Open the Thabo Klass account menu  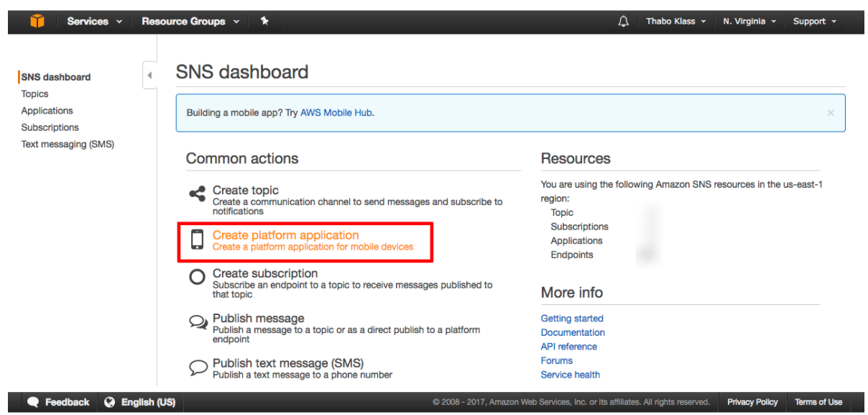click(675, 22)
